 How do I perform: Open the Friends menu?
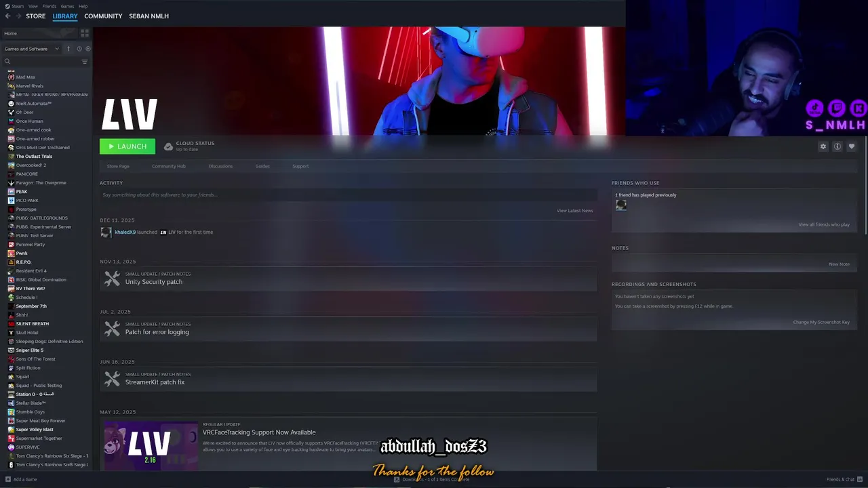coord(50,6)
